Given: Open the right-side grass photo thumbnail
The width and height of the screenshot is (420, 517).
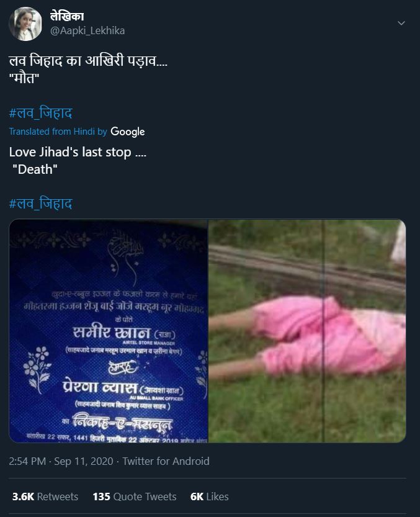Looking at the screenshot, I should [x=307, y=331].
